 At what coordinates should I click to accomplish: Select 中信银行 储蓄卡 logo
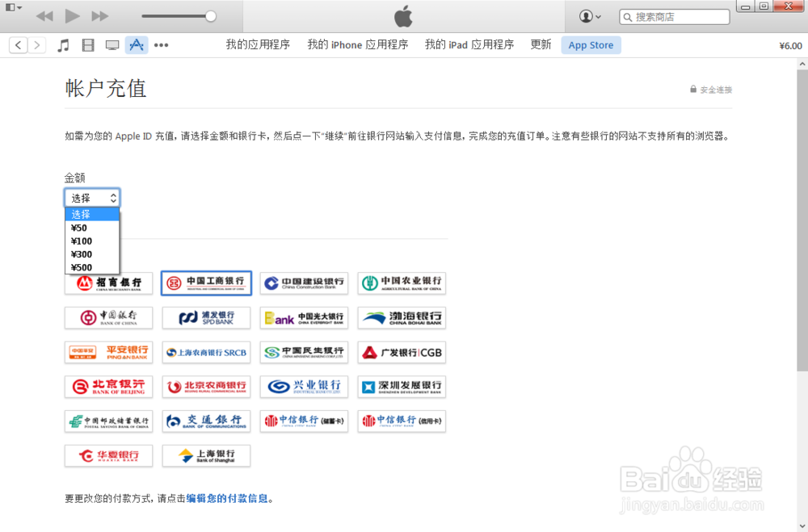304,421
